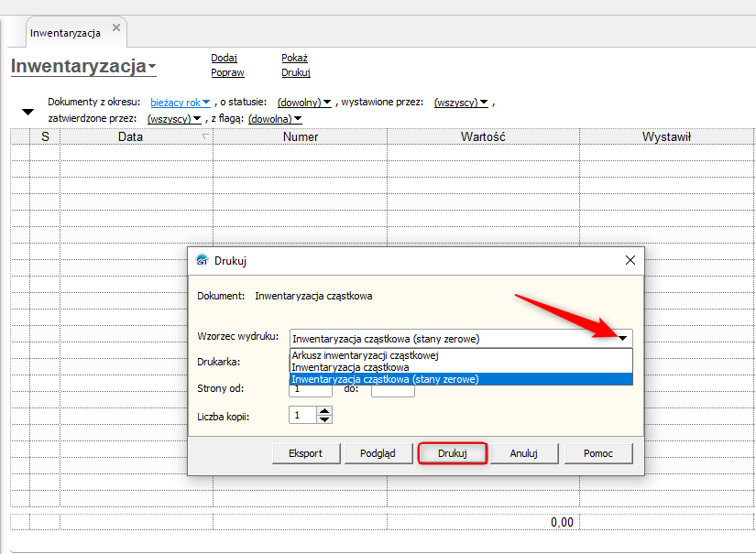Click the Drukuj link in header

(x=296, y=72)
